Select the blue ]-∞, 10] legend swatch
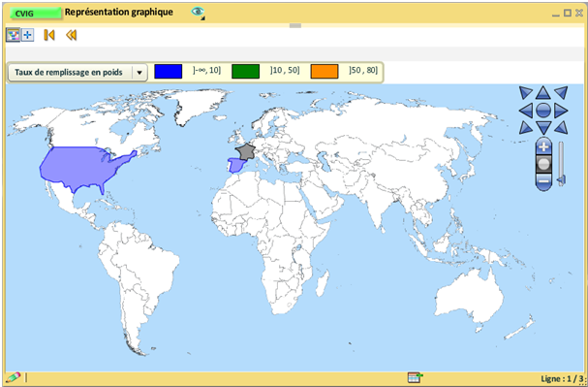The height and width of the screenshot is (387, 588). point(169,72)
